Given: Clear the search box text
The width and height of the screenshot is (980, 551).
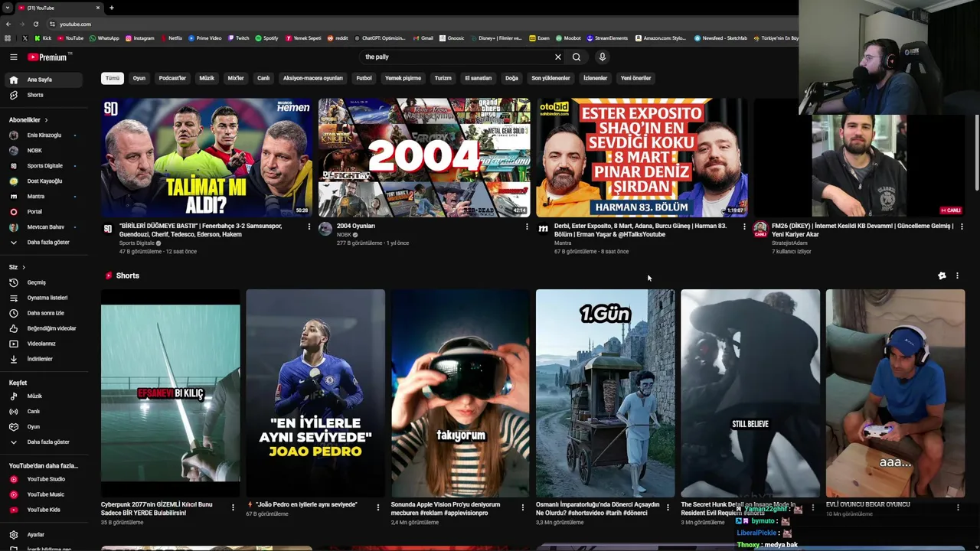Looking at the screenshot, I should point(557,57).
